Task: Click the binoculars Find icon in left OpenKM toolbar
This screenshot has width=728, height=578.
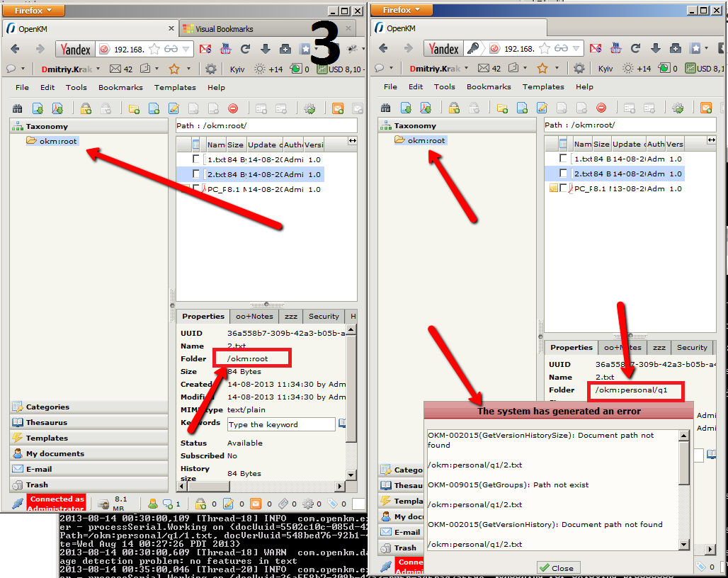Action: (18, 108)
